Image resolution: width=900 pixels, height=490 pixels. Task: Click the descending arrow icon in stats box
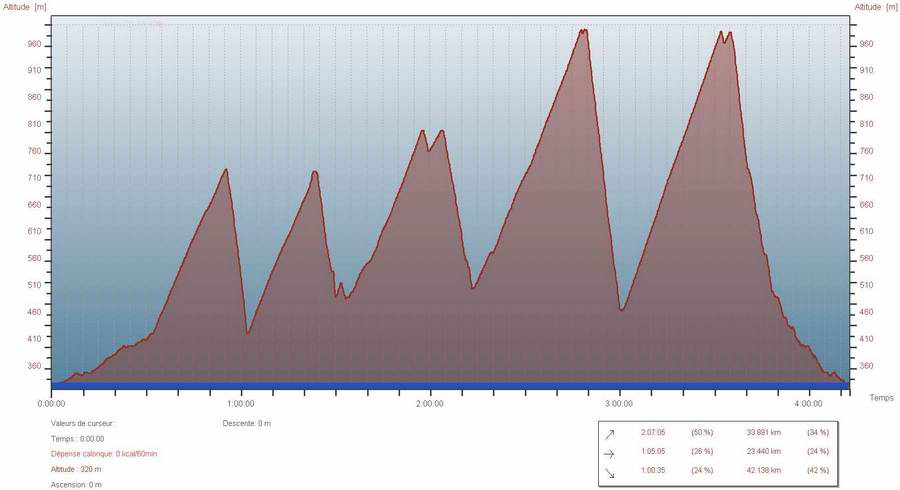click(x=609, y=471)
